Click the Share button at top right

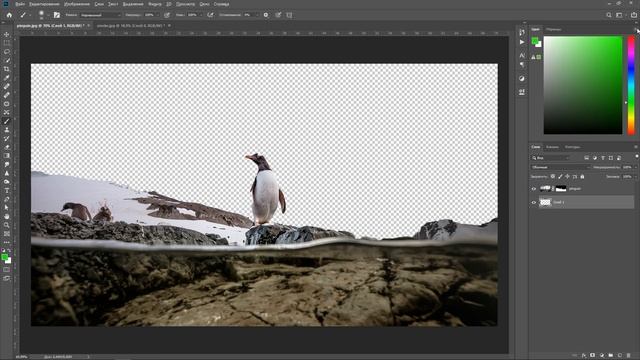pyautogui.click(x=634, y=15)
